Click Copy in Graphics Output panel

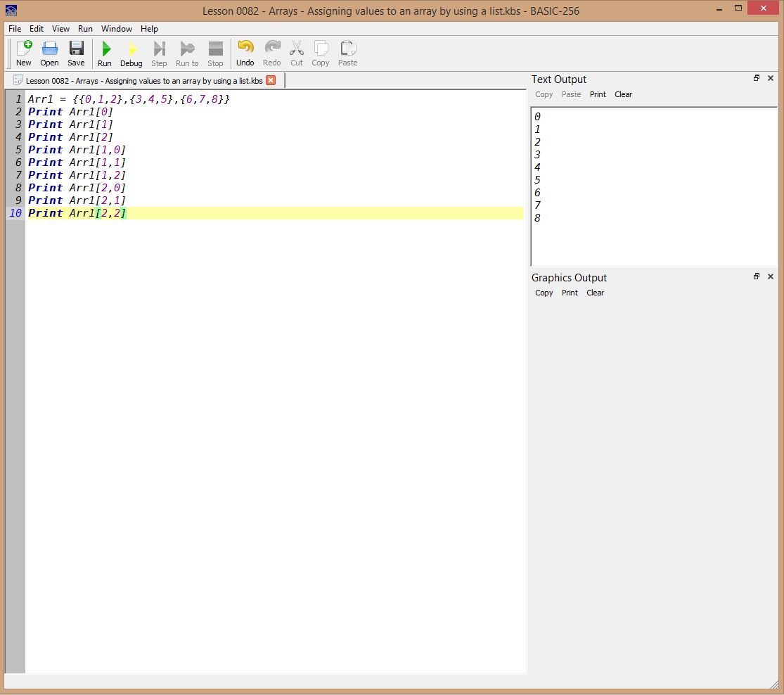click(x=544, y=293)
